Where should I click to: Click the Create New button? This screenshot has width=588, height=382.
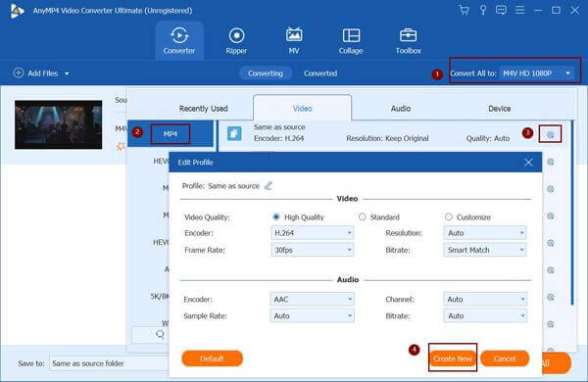coord(453,358)
